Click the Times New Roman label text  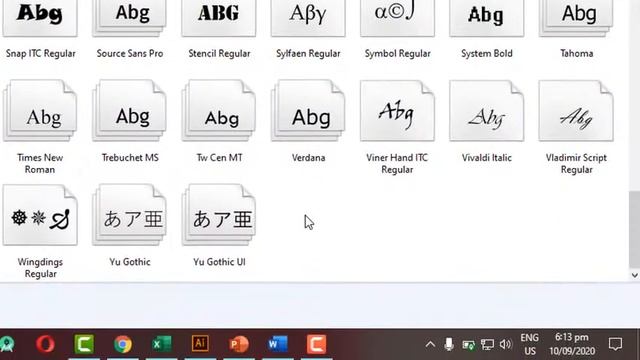point(40,163)
